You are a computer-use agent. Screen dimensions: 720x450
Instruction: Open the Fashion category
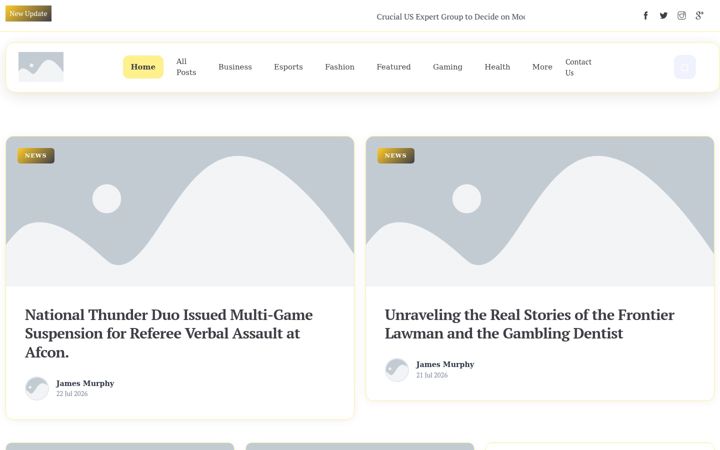(x=340, y=67)
